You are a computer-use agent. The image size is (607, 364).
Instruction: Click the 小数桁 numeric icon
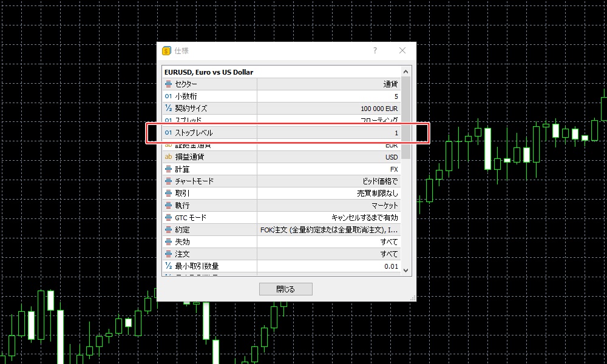coord(169,96)
